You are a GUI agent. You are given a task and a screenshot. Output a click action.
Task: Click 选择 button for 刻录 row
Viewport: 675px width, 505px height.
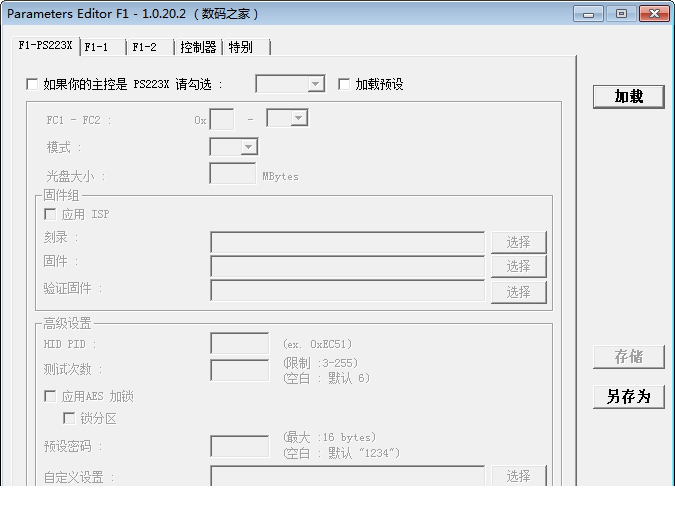click(519, 242)
